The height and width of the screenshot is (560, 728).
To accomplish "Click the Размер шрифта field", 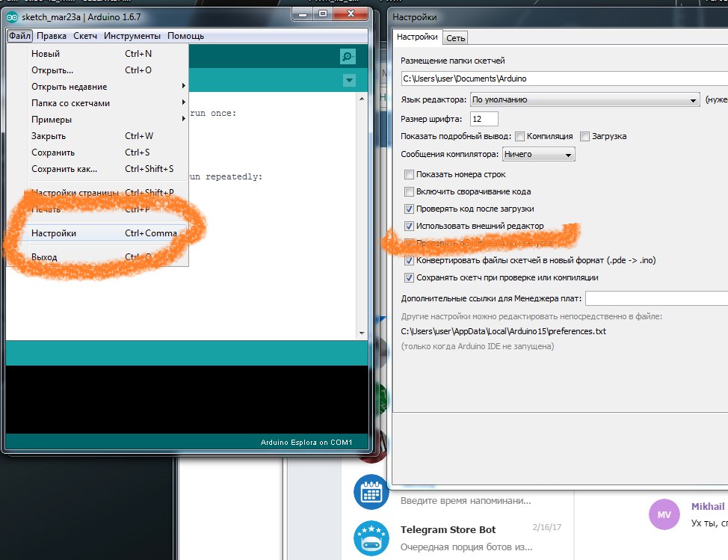I will pos(484,119).
